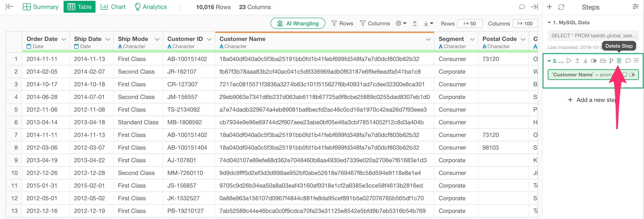Open the comment bubble on step 2
644x219 pixels.
pyautogui.click(x=628, y=61)
